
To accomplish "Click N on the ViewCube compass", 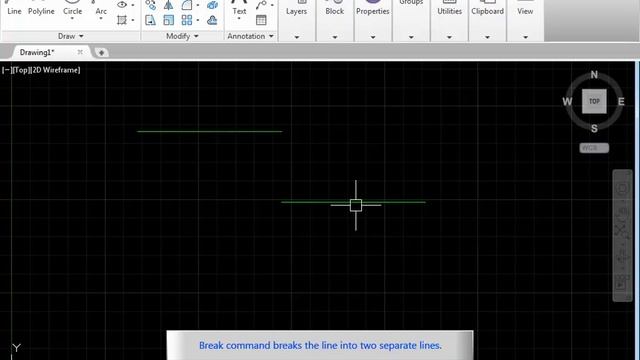I will (594, 75).
